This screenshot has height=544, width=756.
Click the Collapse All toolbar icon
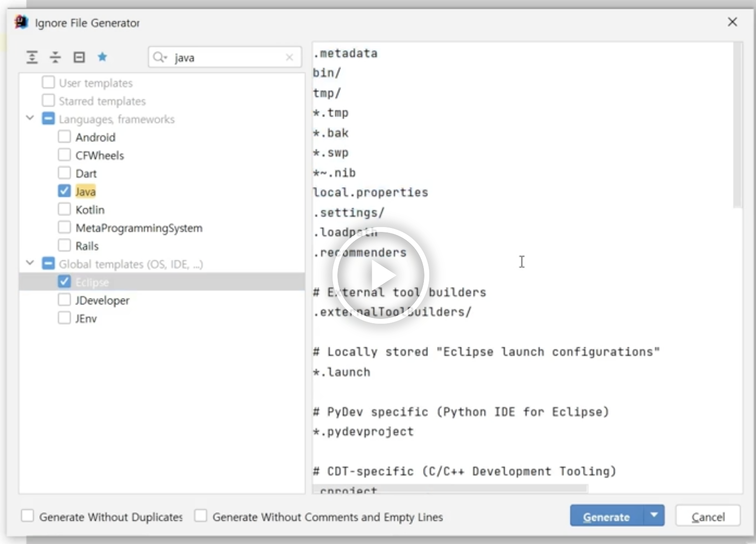56,57
